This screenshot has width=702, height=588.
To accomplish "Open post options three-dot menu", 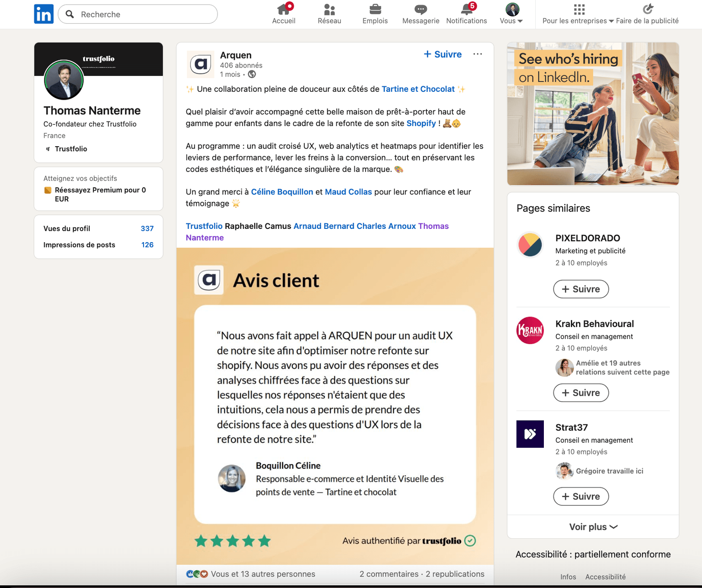I will pos(478,54).
